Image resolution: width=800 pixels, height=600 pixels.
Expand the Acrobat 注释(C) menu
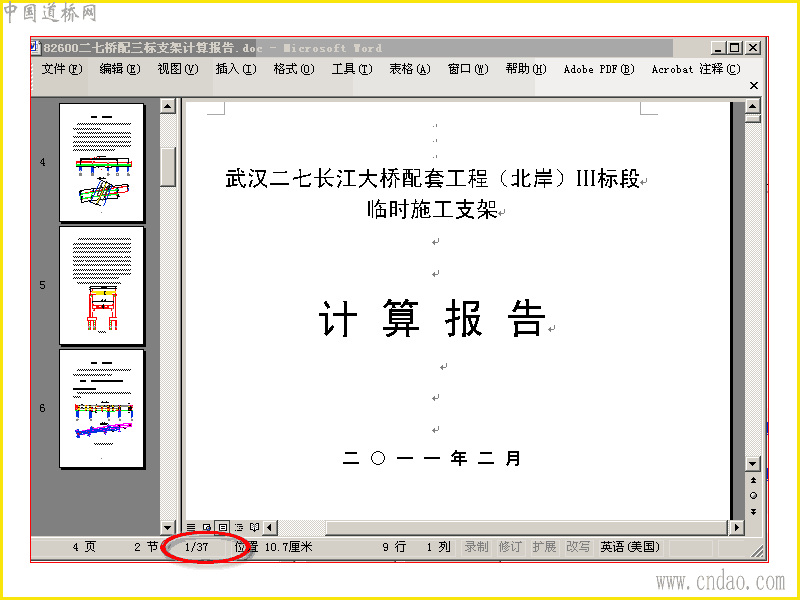click(x=696, y=69)
